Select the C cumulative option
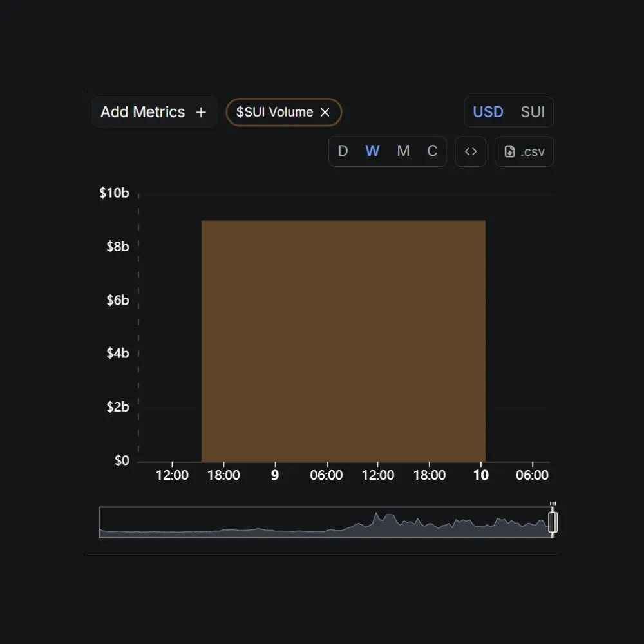Image resolution: width=644 pixels, height=644 pixels. (x=433, y=151)
